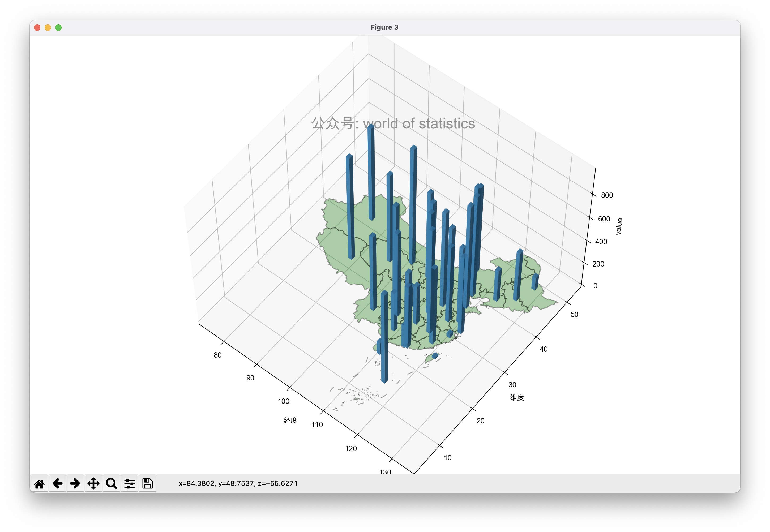This screenshot has height=532, width=770.
Task: Click the 0 tick label on the value axis
Action: [595, 286]
